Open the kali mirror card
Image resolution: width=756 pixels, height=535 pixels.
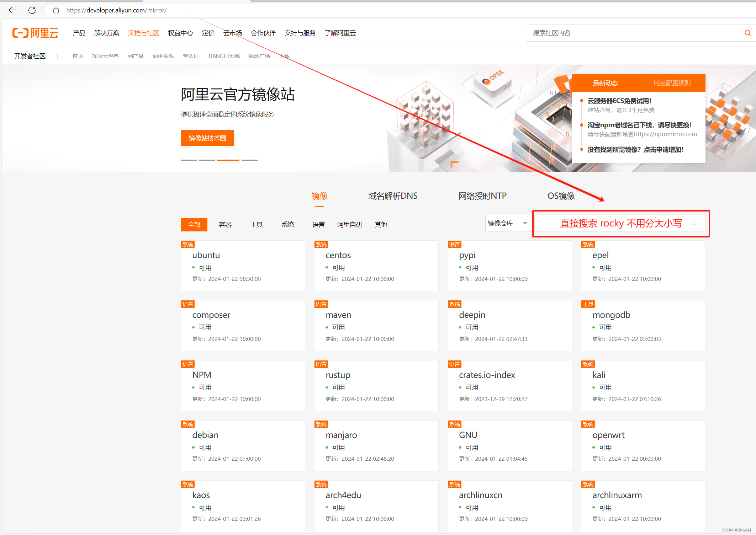pos(643,386)
